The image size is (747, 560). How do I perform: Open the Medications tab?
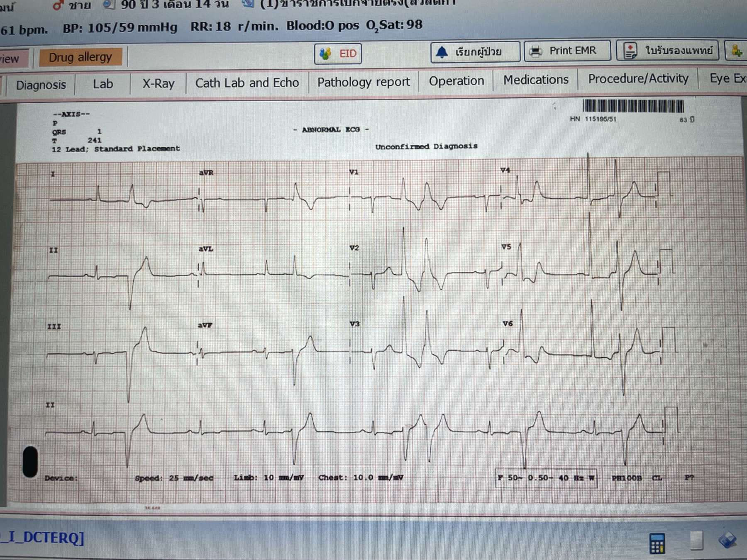(x=536, y=80)
